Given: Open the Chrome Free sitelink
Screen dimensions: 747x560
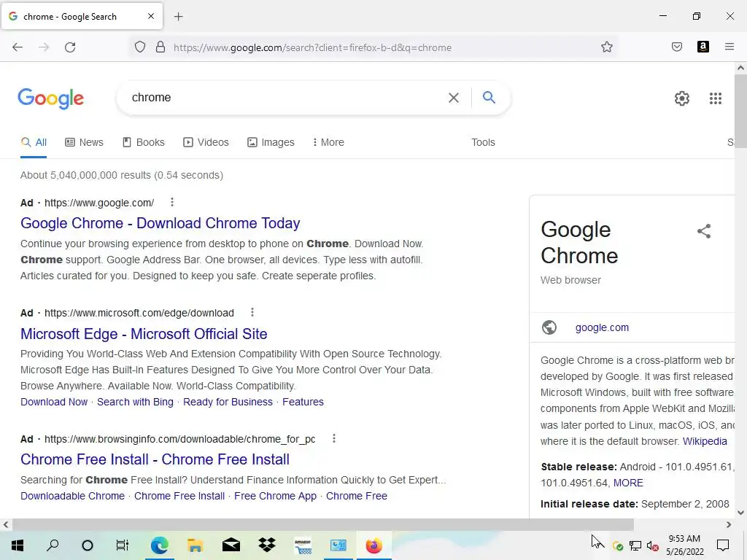Looking at the screenshot, I should [x=356, y=496].
